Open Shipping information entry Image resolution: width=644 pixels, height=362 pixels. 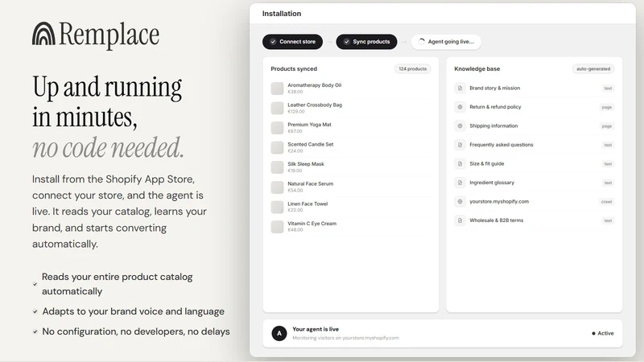[x=534, y=125]
